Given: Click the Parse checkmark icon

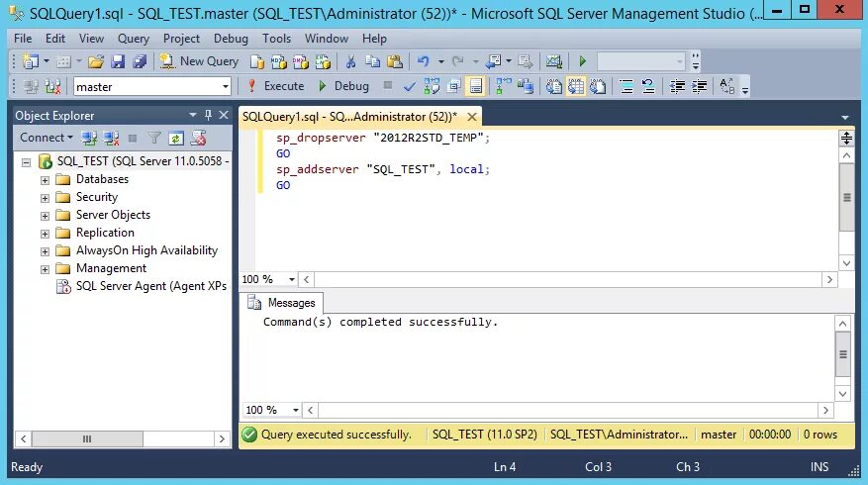Looking at the screenshot, I should click(410, 86).
